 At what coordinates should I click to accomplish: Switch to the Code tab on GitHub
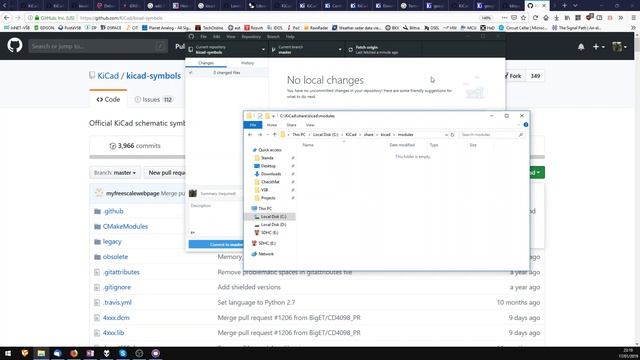pos(108,100)
